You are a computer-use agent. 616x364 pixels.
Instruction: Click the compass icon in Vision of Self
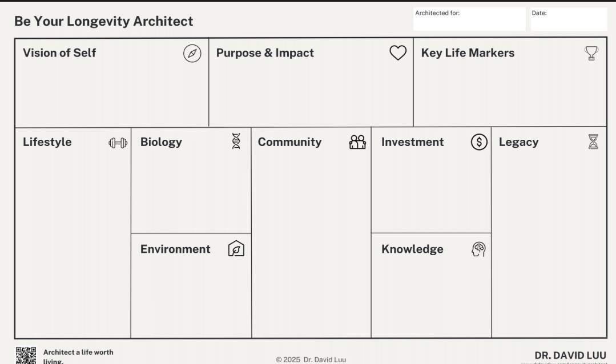pos(192,54)
